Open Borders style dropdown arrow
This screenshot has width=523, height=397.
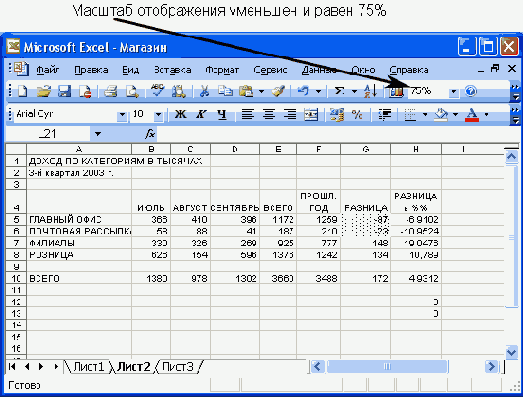[425, 115]
